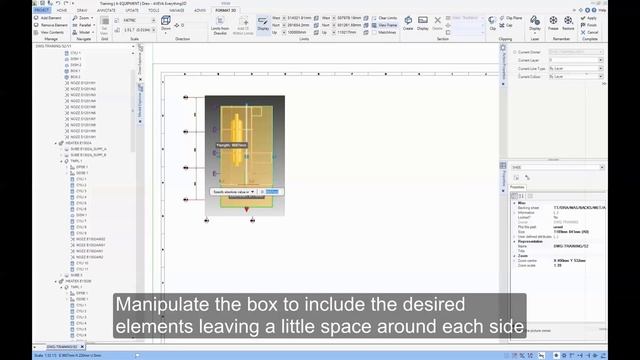The image size is (640, 360).
Task: Click the Restore icon
Action: point(568,20)
